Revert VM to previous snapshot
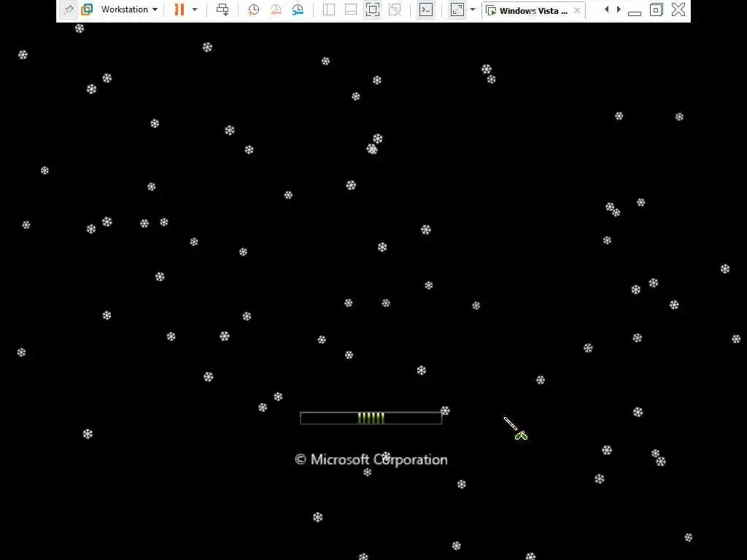 tap(275, 9)
